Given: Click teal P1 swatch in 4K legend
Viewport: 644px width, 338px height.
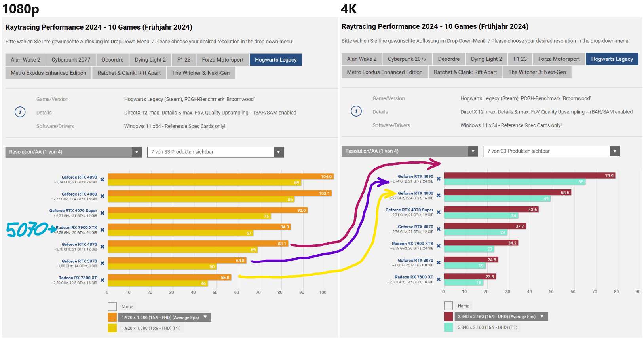Looking at the screenshot, I should (x=448, y=327).
